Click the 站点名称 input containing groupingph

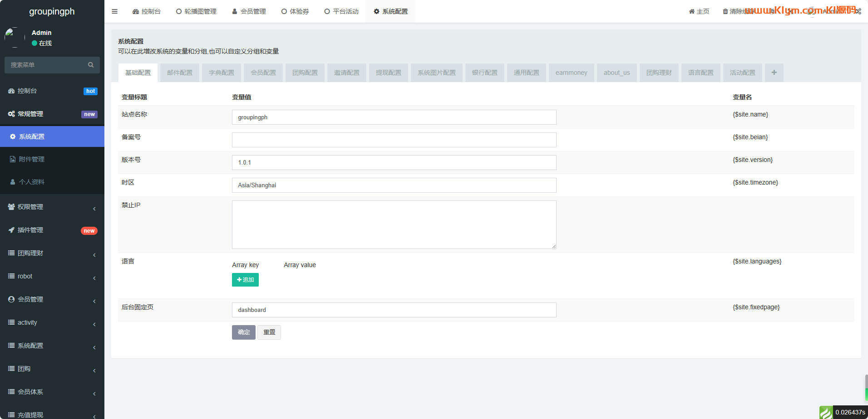(394, 117)
